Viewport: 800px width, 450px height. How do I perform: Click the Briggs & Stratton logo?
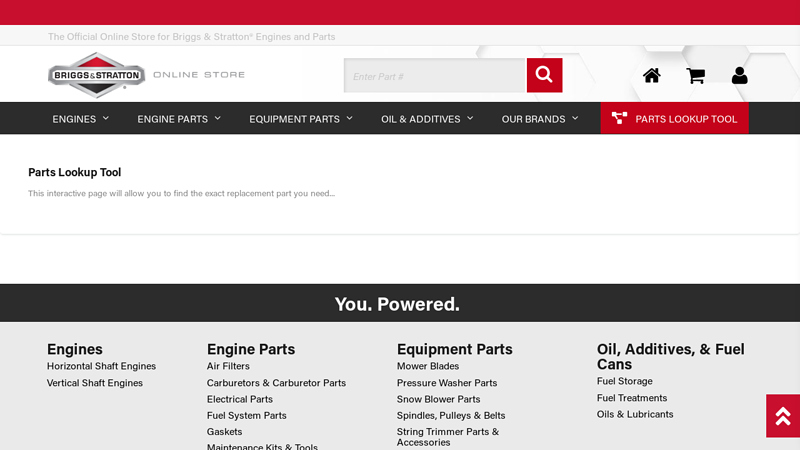(x=96, y=75)
